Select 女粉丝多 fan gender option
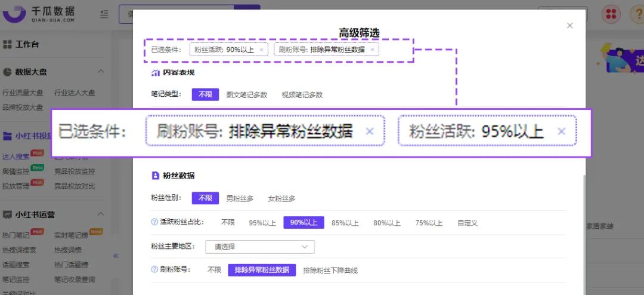Image resolution: width=644 pixels, height=295 pixels. [281, 198]
